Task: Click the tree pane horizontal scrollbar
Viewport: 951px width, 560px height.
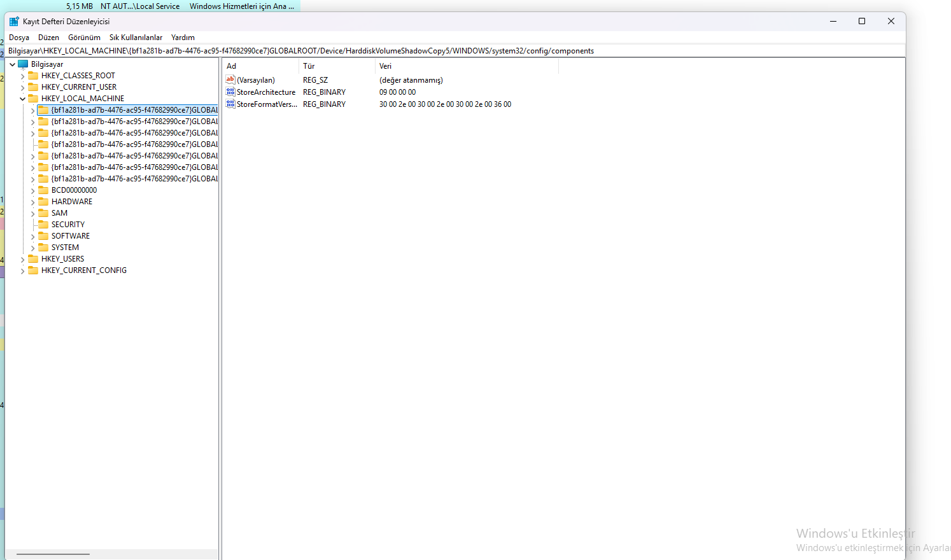Action: click(x=53, y=554)
